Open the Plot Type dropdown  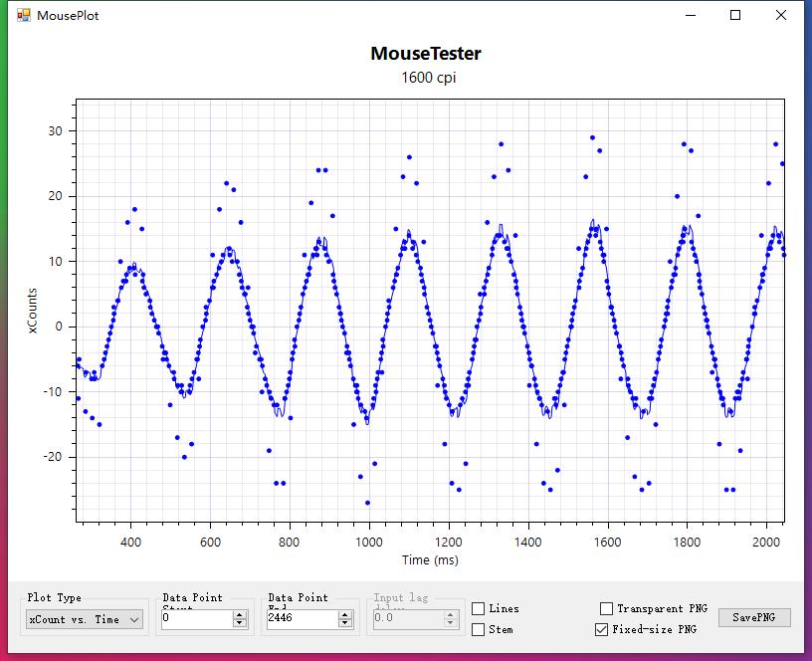[84, 620]
